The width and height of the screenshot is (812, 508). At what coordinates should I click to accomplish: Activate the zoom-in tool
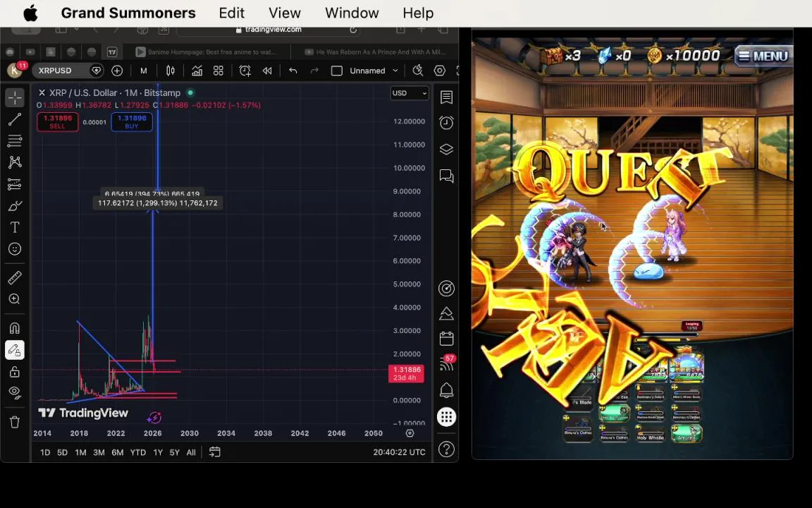pos(15,299)
